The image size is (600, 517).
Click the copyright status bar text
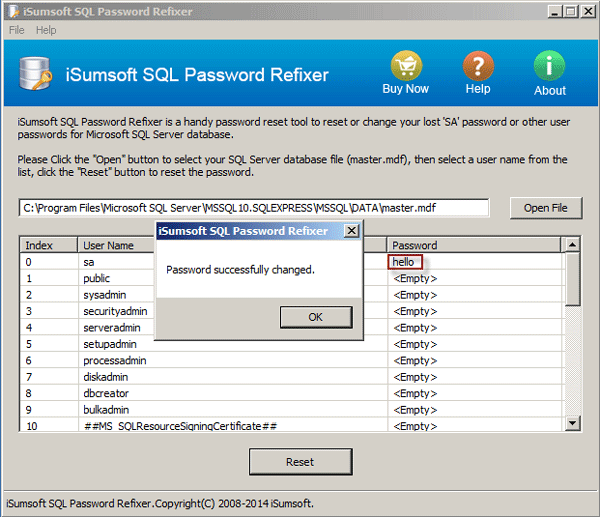tap(160, 503)
